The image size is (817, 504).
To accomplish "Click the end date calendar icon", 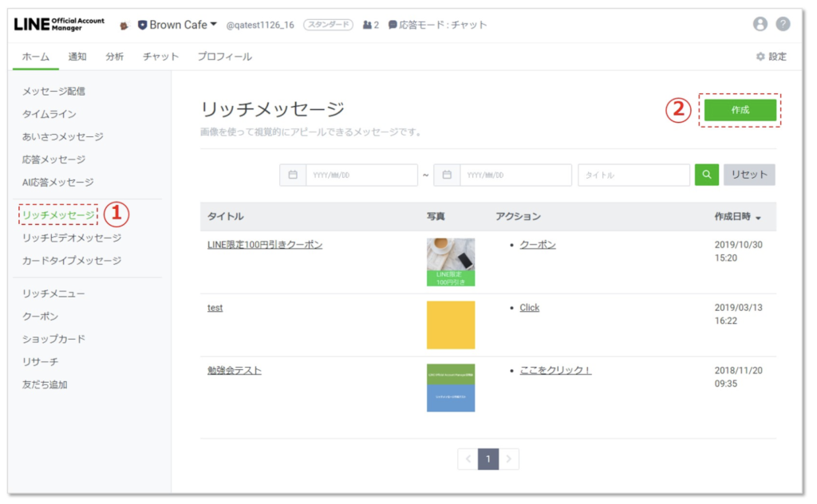I will (x=447, y=175).
